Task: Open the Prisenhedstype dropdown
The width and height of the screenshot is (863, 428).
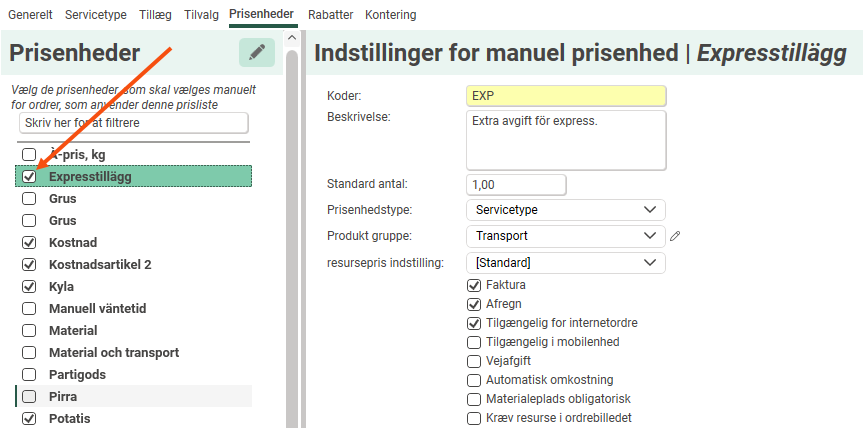Action: tap(565, 210)
